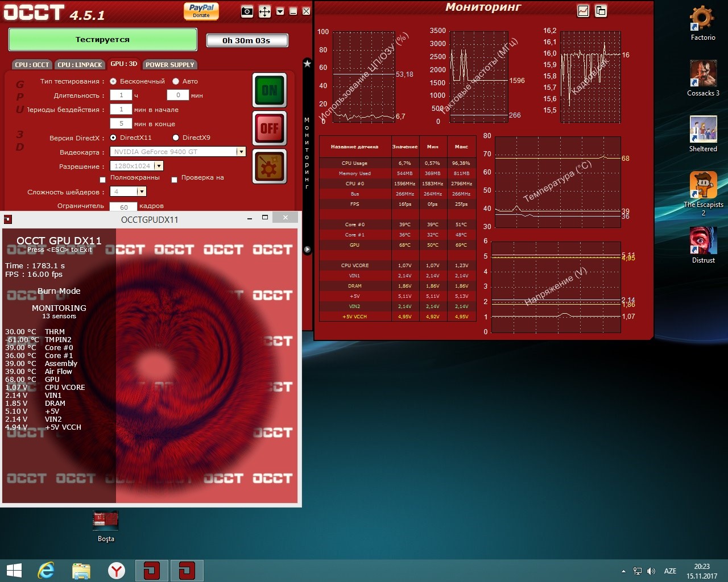Screen dimensions: 728x582
Task: Click the move-window crosshair arrows icon
Action: [x=264, y=11]
